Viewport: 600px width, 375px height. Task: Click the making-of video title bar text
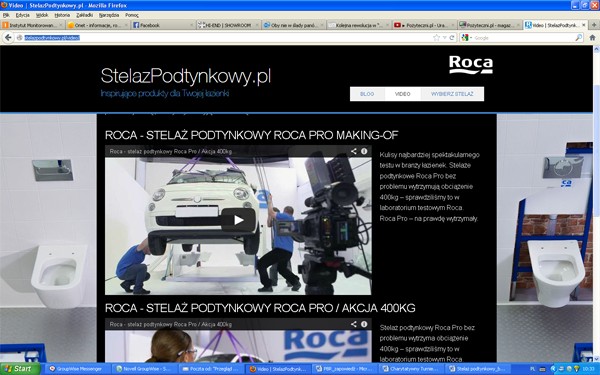(171, 151)
